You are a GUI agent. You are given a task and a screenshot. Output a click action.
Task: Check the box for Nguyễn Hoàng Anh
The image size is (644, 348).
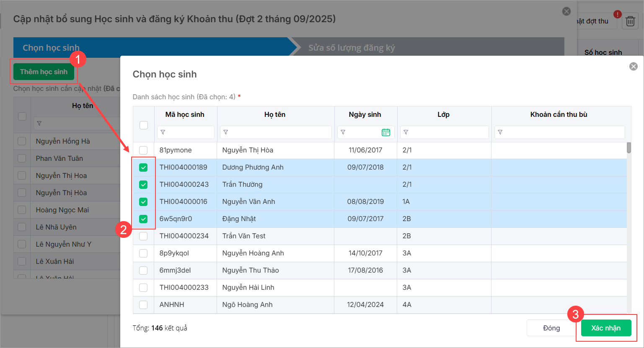pyautogui.click(x=143, y=253)
